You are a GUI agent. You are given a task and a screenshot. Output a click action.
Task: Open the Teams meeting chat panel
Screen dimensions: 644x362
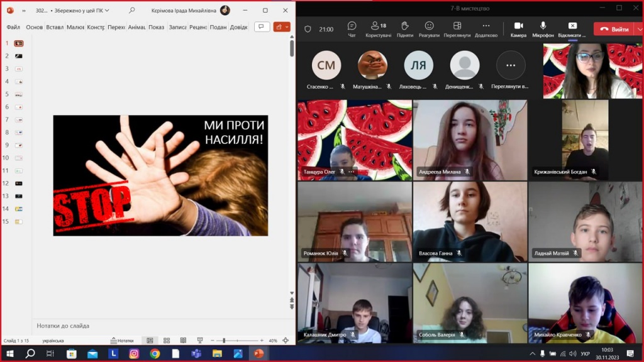point(352,29)
